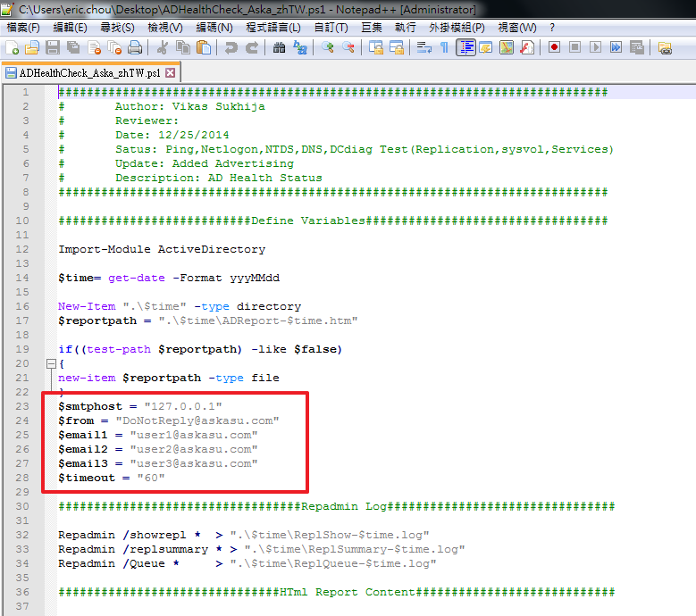Click the Save file toolbar icon
The height and width of the screenshot is (616, 696).
coord(53,47)
